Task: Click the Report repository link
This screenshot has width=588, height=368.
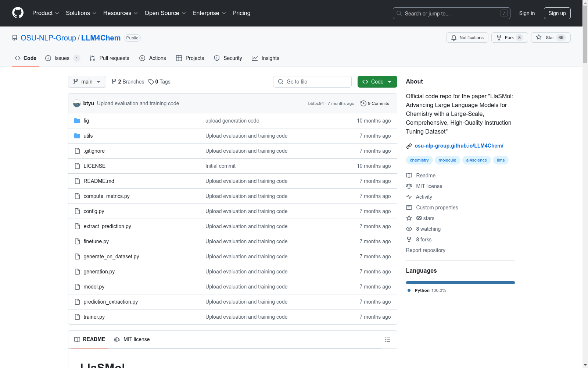Action: [426, 250]
